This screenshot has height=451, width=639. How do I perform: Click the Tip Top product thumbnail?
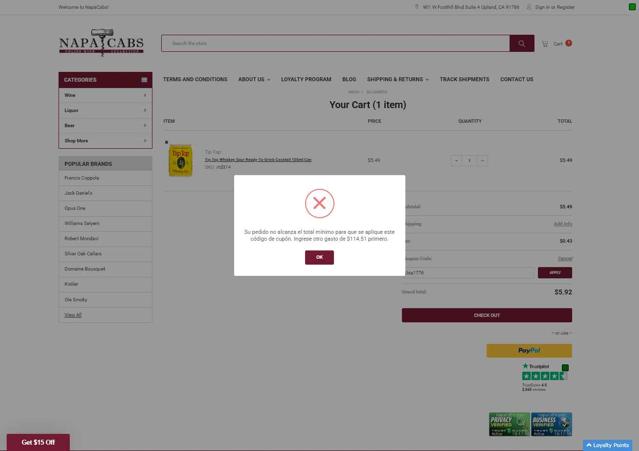click(181, 161)
